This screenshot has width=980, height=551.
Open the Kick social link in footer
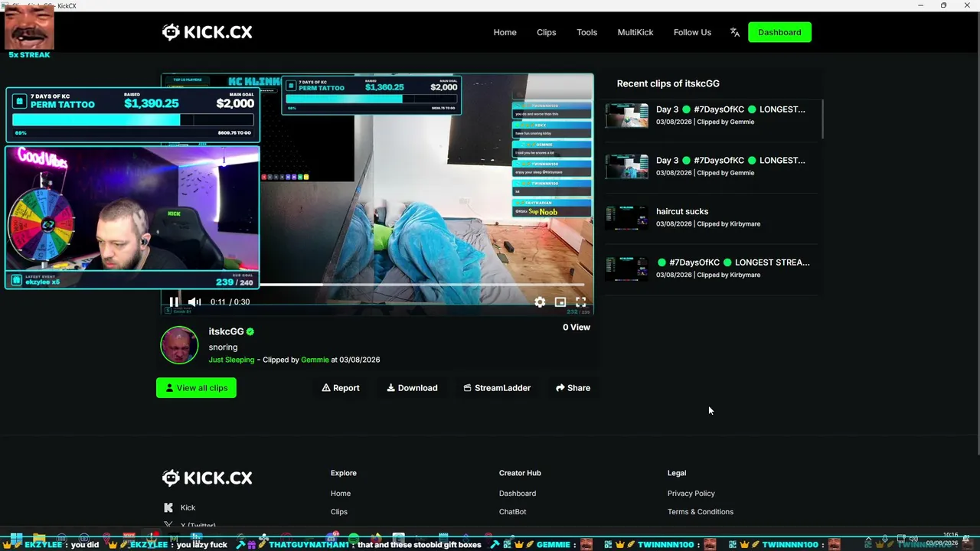point(180,507)
